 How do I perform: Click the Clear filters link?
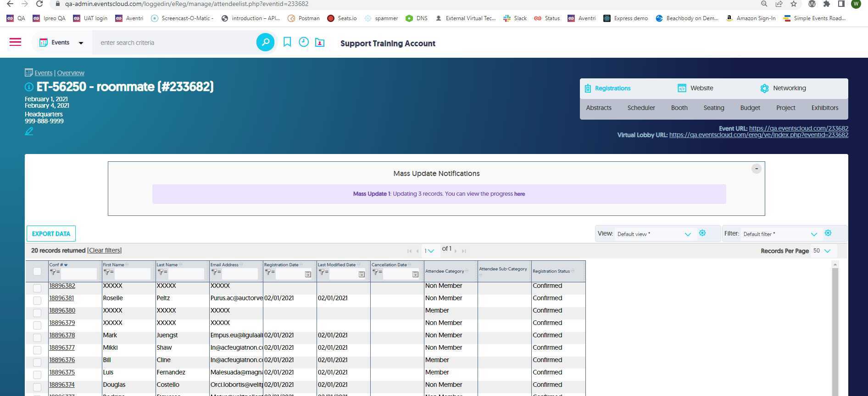(105, 250)
